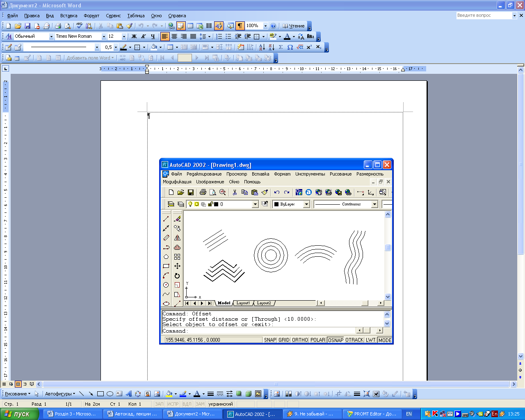Image resolution: width=525 pixels, height=420 pixels.
Task: Click the Highlight color marker button
Action: 273,37
